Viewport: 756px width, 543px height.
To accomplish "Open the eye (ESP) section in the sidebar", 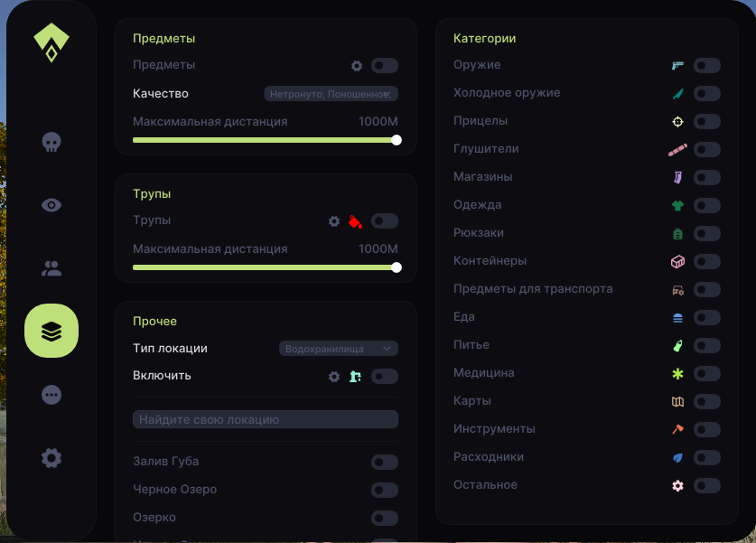I will click(x=51, y=205).
